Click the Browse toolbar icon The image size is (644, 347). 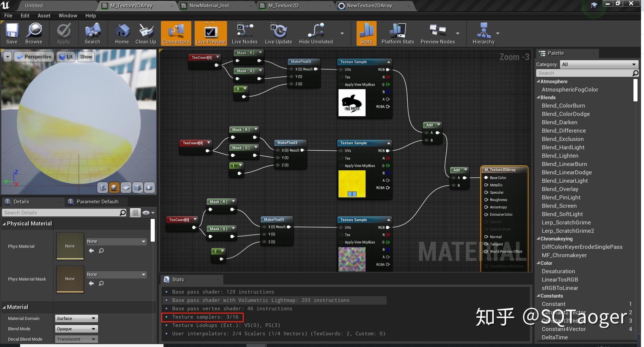33,33
